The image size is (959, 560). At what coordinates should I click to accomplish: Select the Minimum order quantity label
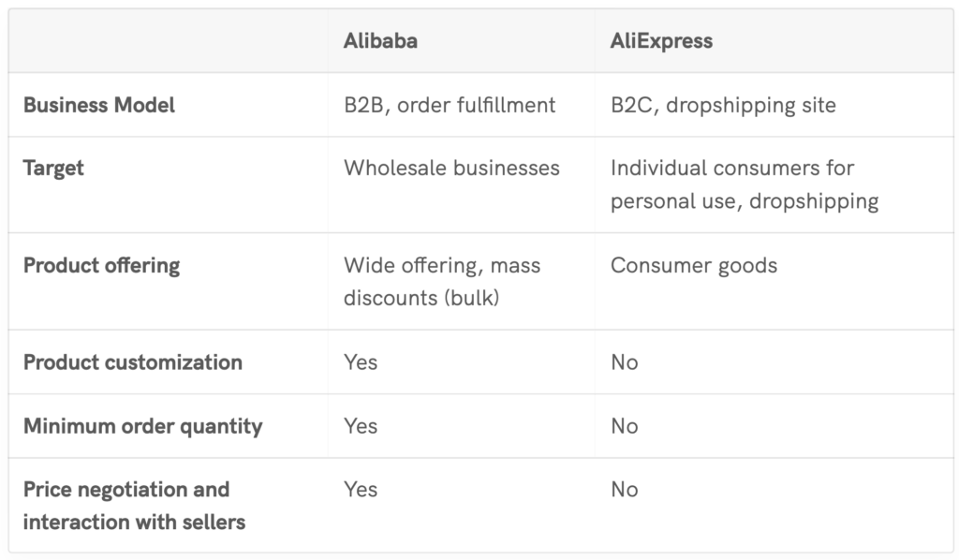142,426
